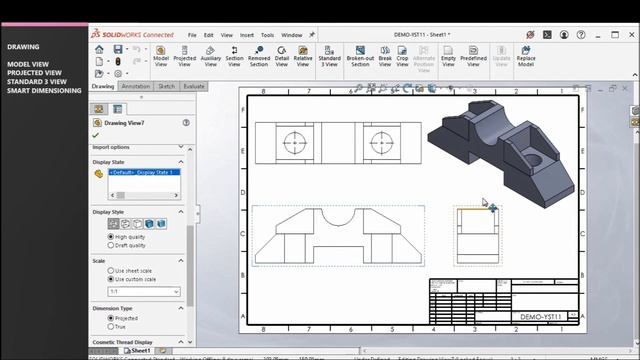
Task: Select the top drawing view with holes
Action: pos(338,143)
